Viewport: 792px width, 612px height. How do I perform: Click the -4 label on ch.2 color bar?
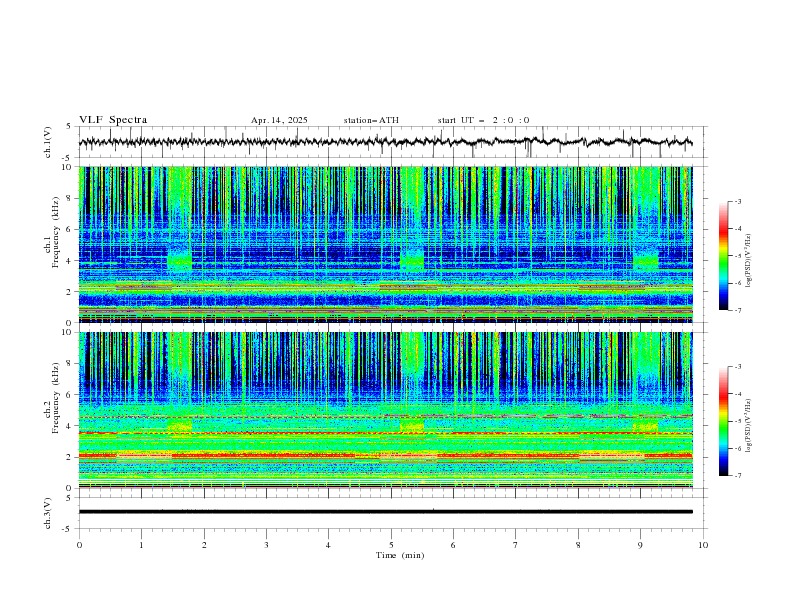738,394
